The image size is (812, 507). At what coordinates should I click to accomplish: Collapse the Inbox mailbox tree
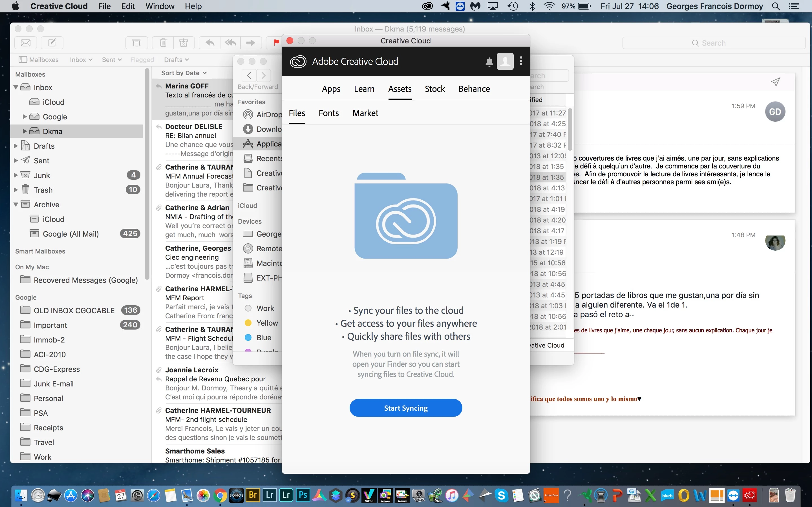click(16, 88)
